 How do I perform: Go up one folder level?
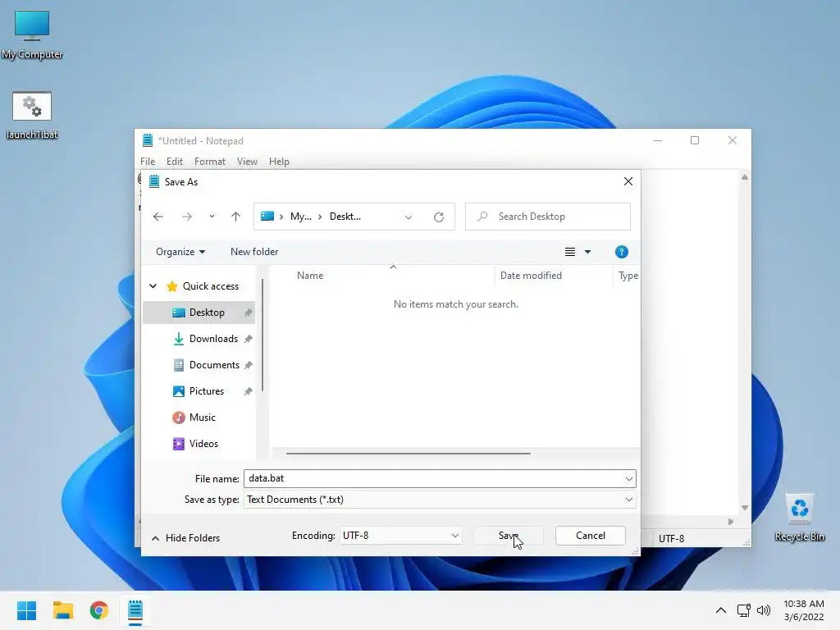(x=235, y=217)
